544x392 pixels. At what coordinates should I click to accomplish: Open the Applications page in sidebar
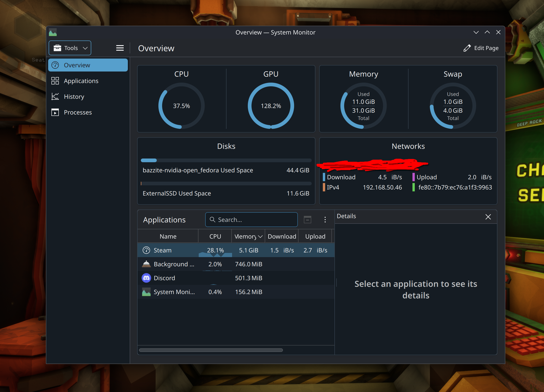[81, 81]
